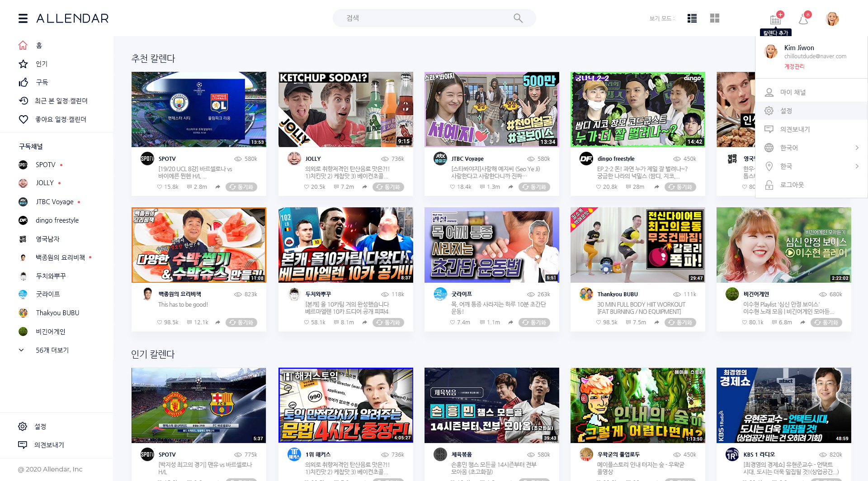The image size is (868, 481).
Task: Click the sidebar feedback icon
Action: point(22,445)
